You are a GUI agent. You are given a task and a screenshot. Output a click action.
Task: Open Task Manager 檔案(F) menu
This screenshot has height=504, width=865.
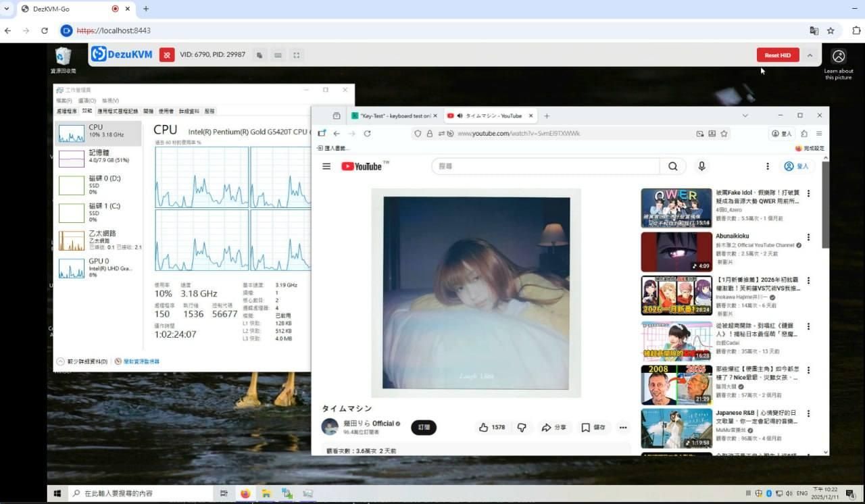click(64, 101)
